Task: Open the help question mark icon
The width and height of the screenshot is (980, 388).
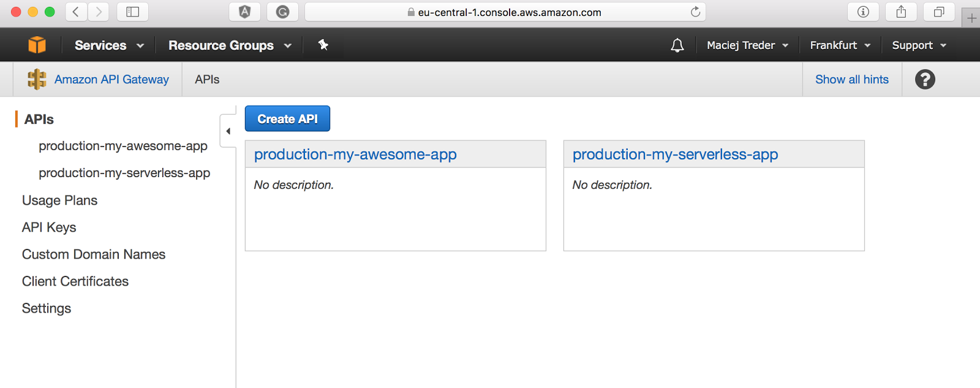Action: pyautogui.click(x=925, y=79)
